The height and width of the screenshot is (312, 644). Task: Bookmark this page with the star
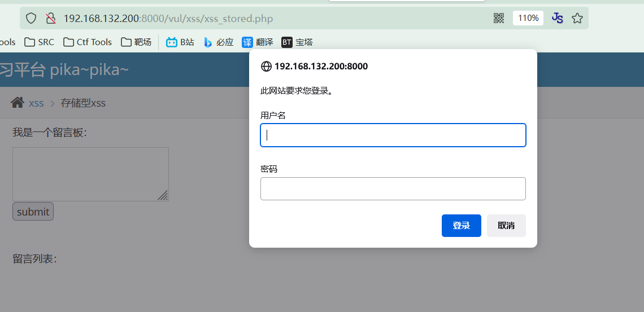pyautogui.click(x=577, y=19)
